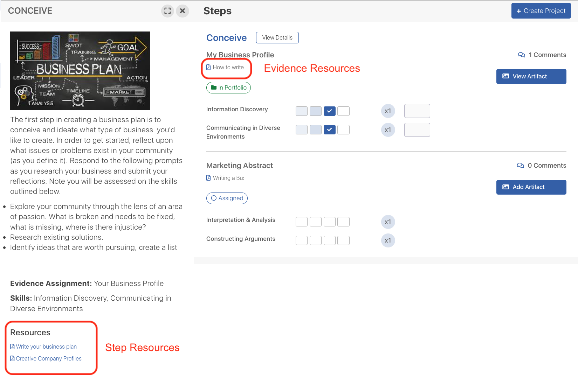Expand the Conceive panel to fullscreen
Screen dimensions: 578x392
pyautogui.click(x=167, y=11)
